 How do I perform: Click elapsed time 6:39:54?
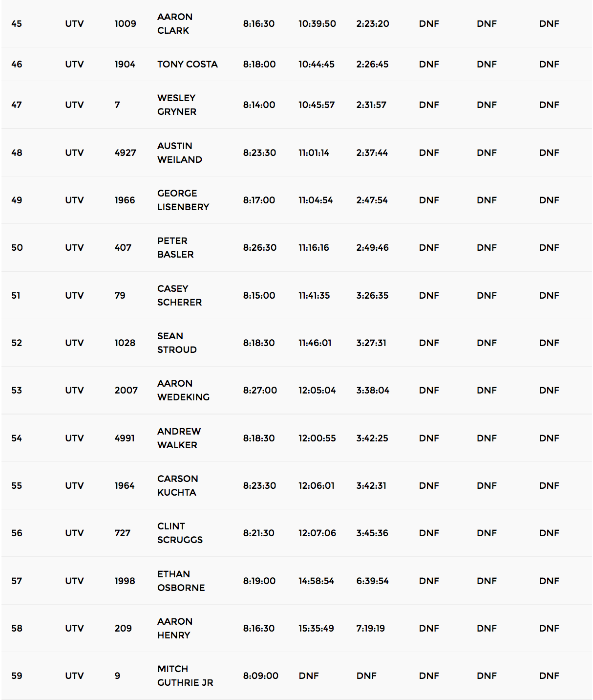pyautogui.click(x=372, y=581)
